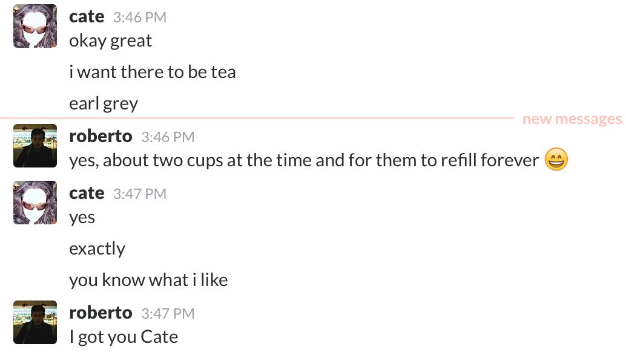
Task: Open the 3:46 PM timestamp next to roberto
Action: pos(168,137)
